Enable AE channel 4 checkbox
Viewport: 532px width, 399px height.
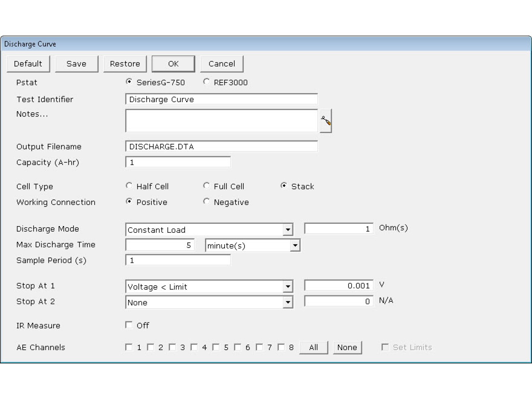tap(194, 347)
